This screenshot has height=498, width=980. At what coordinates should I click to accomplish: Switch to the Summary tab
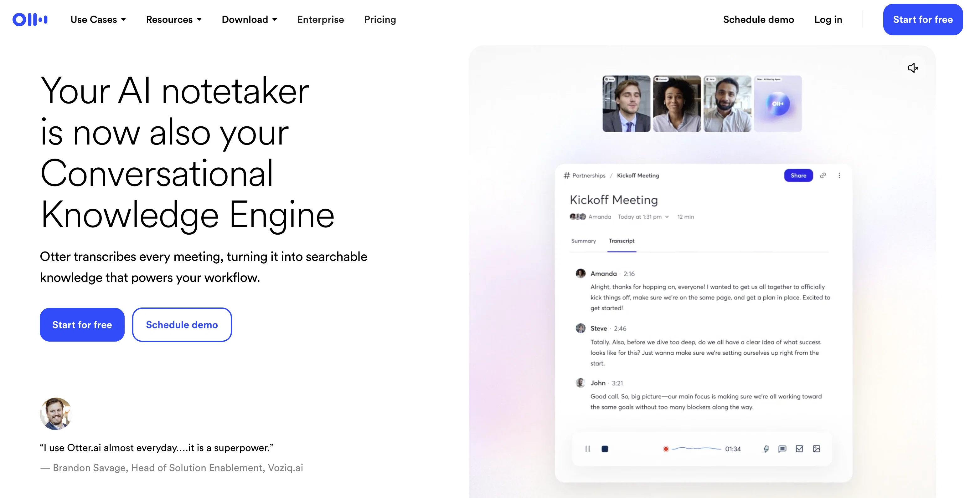[x=583, y=241]
